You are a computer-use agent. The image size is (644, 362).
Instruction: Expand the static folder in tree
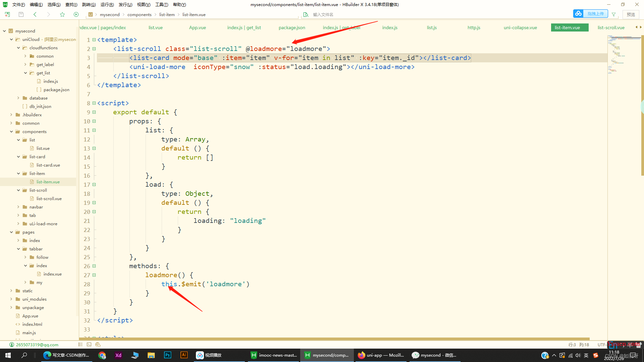pyautogui.click(x=11, y=291)
